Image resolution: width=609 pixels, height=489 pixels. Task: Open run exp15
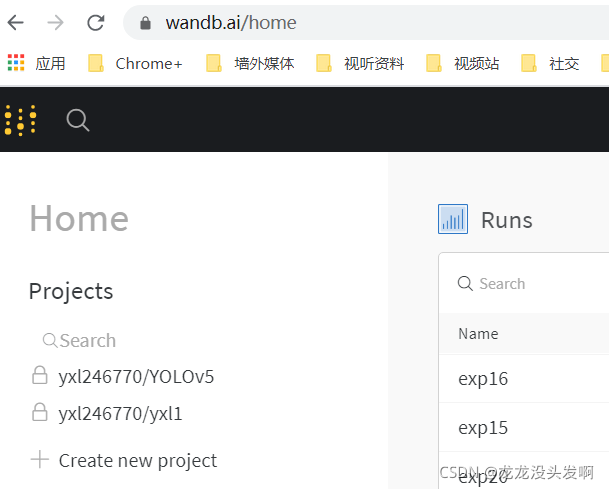(483, 428)
